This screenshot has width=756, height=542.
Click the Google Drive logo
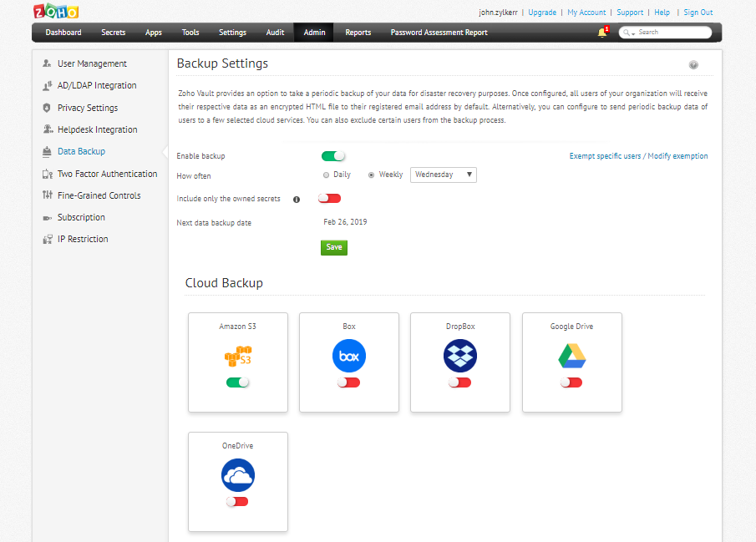(x=572, y=356)
